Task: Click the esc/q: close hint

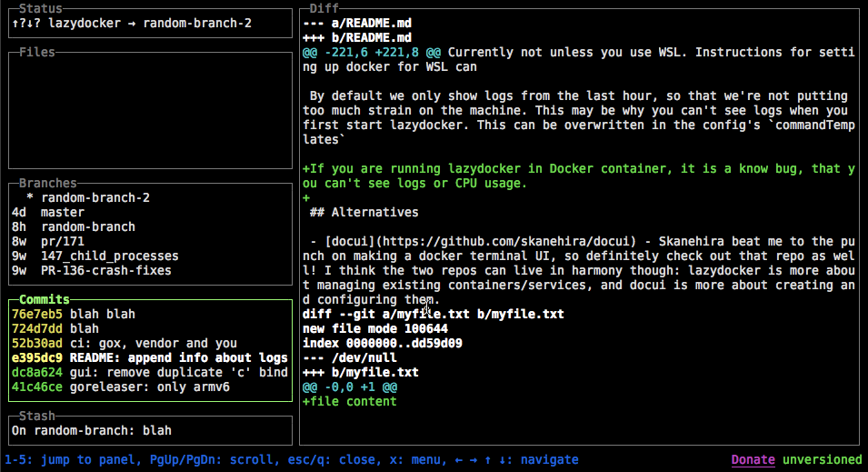Action: (x=332, y=459)
